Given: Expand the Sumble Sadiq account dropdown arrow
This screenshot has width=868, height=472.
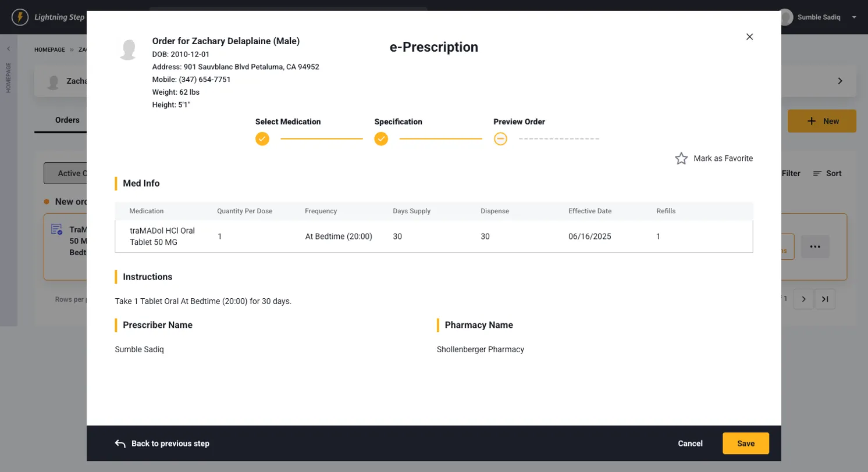Looking at the screenshot, I should (854, 17).
